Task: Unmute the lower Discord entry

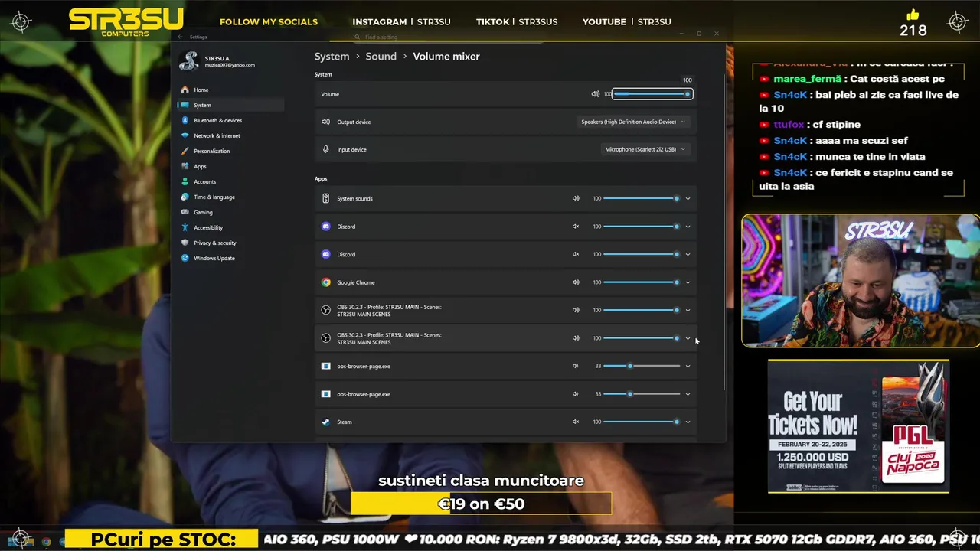Action: click(x=576, y=254)
